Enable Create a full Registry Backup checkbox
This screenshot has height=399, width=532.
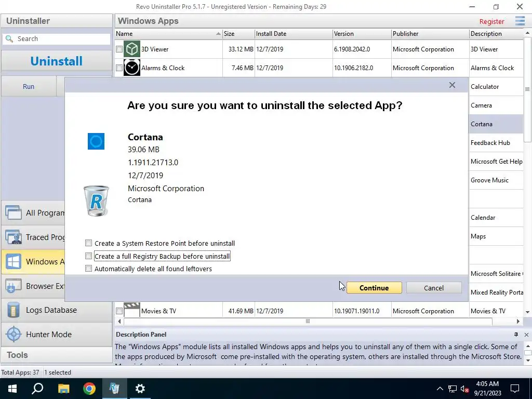[88, 256]
